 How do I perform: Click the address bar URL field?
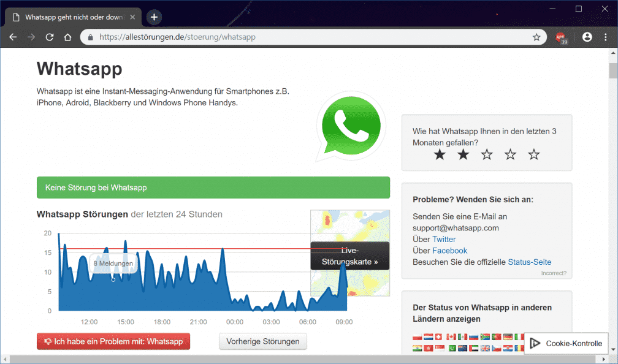click(307, 37)
